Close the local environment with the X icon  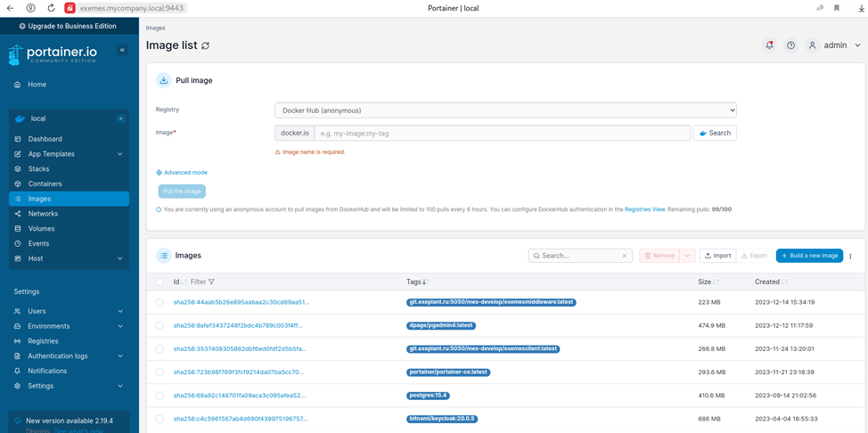(120, 118)
